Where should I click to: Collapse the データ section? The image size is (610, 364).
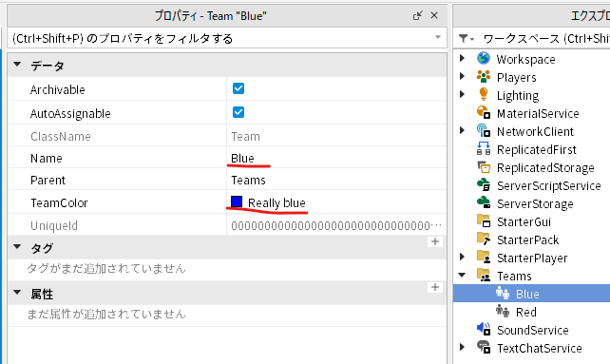(x=17, y=65)
